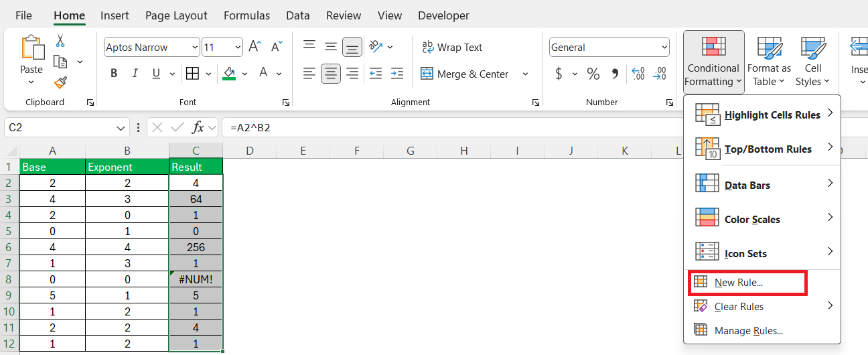Decrease decimal places
This screenshot has height=355, width=868.
(660, 74)
